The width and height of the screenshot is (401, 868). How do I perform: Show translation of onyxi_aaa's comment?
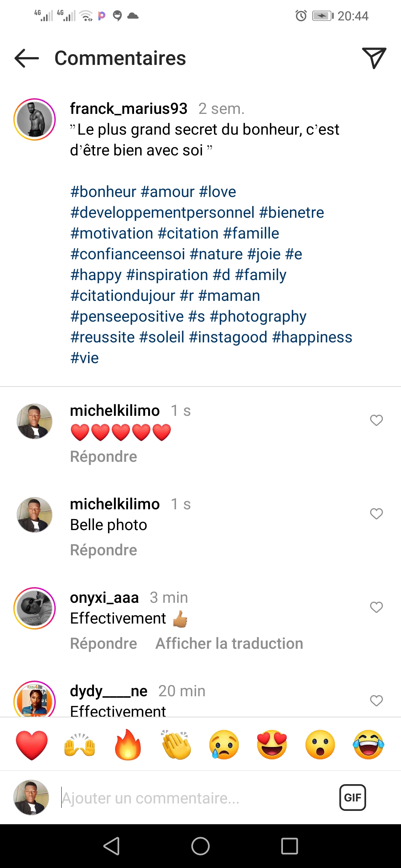point(229,644)
